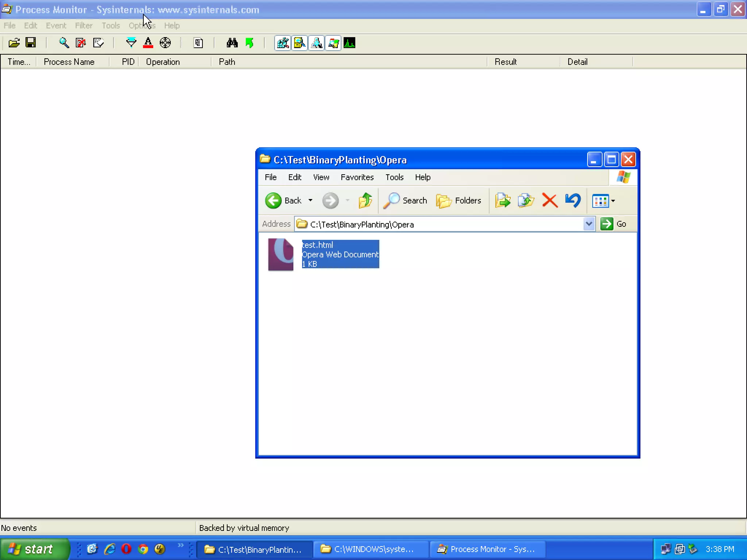Click the Go button beside address bar
747x560 pixels.
tap(614, 224)
